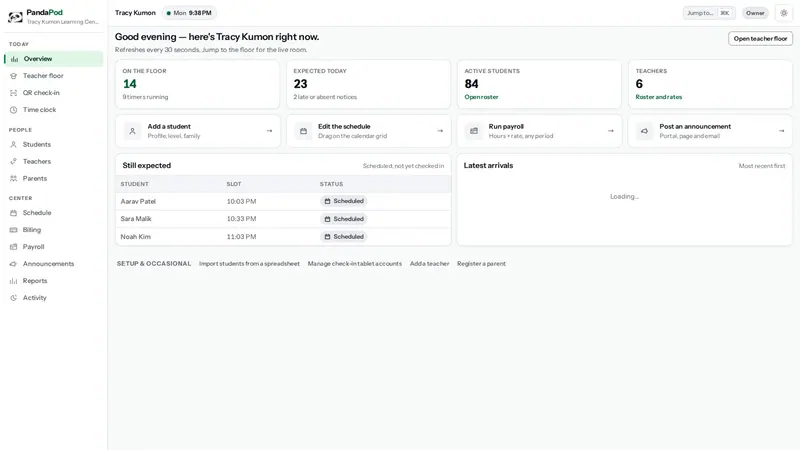The width and height of the screenshot is (800, 450).
Task: Open the Parents menu item
Action: [54, 179]
